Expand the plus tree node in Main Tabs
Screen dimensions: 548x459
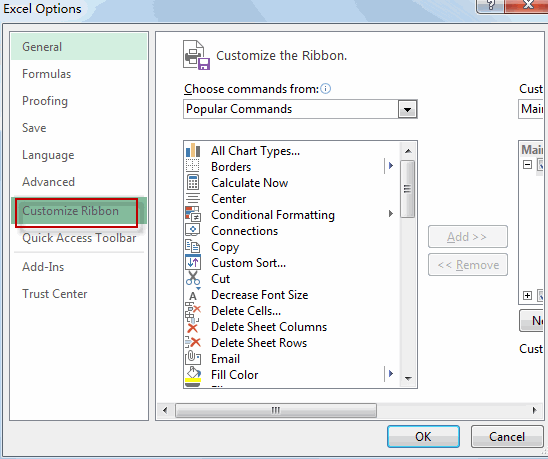(x=527, y=296)
